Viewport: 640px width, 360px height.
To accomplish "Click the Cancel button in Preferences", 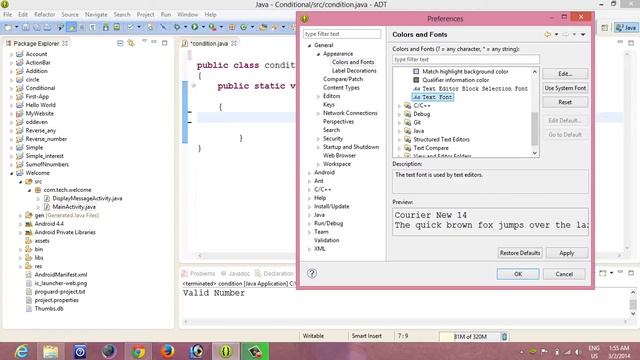I will [x=564, y=274].
